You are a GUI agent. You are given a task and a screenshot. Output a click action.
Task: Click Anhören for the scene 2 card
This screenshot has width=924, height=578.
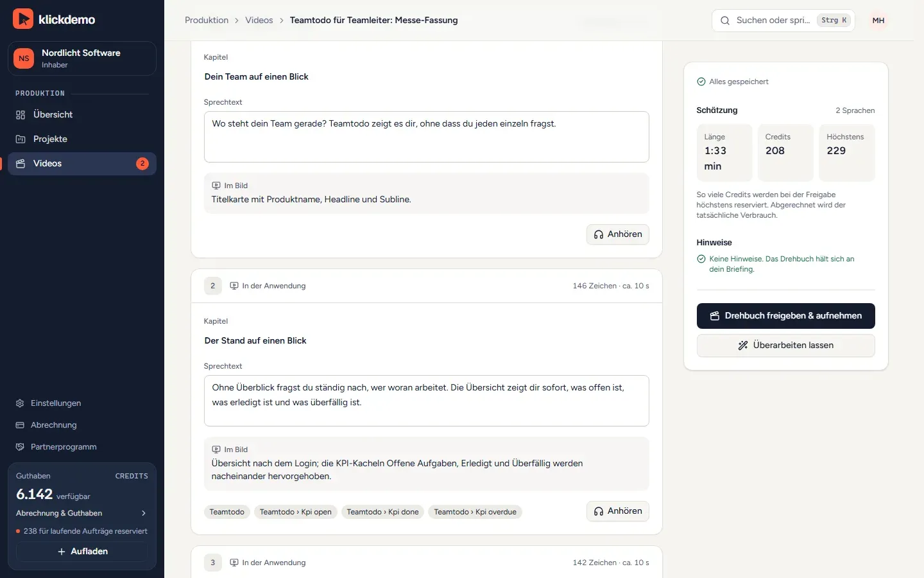618,511
